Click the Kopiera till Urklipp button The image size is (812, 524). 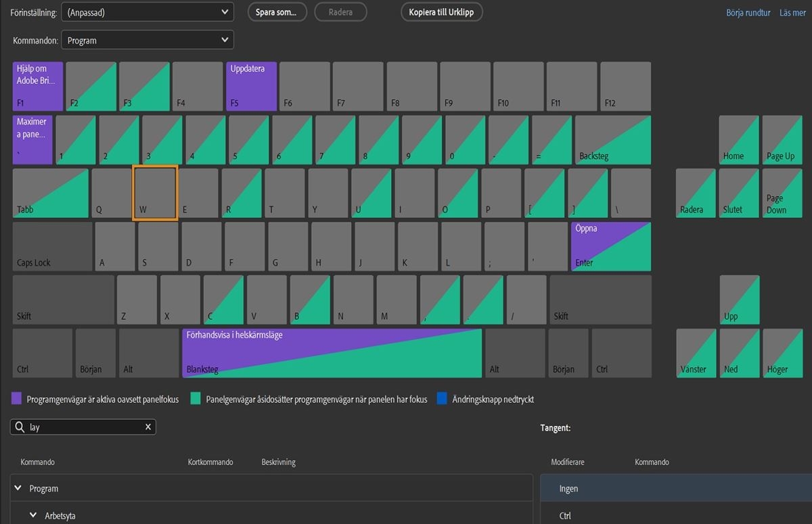point(441,11)
